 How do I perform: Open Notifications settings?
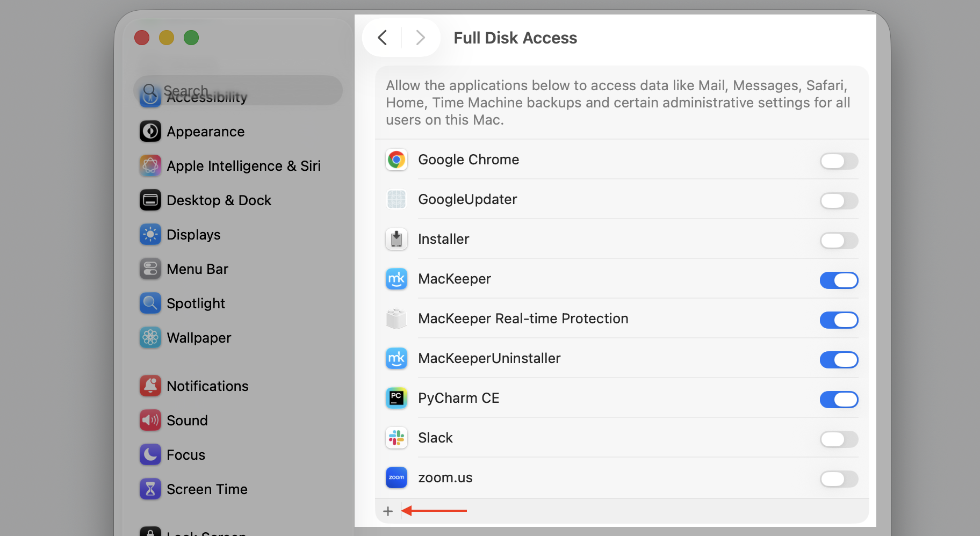239,386
